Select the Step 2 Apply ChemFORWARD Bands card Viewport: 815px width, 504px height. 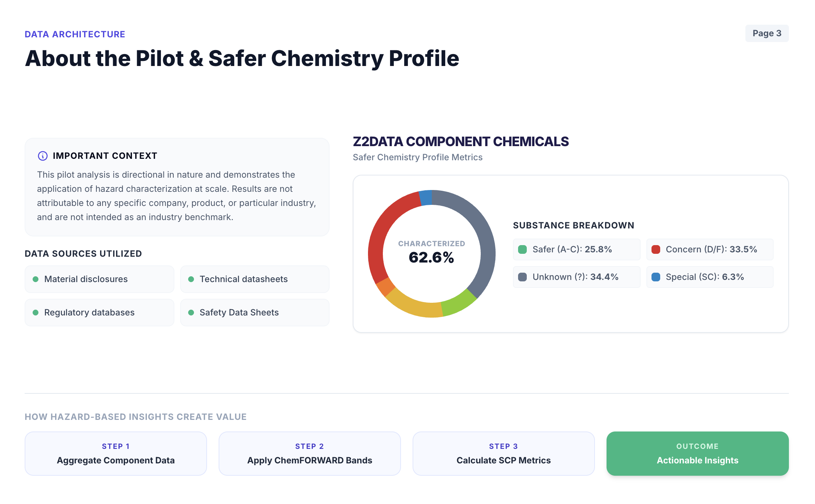point(310,454)
